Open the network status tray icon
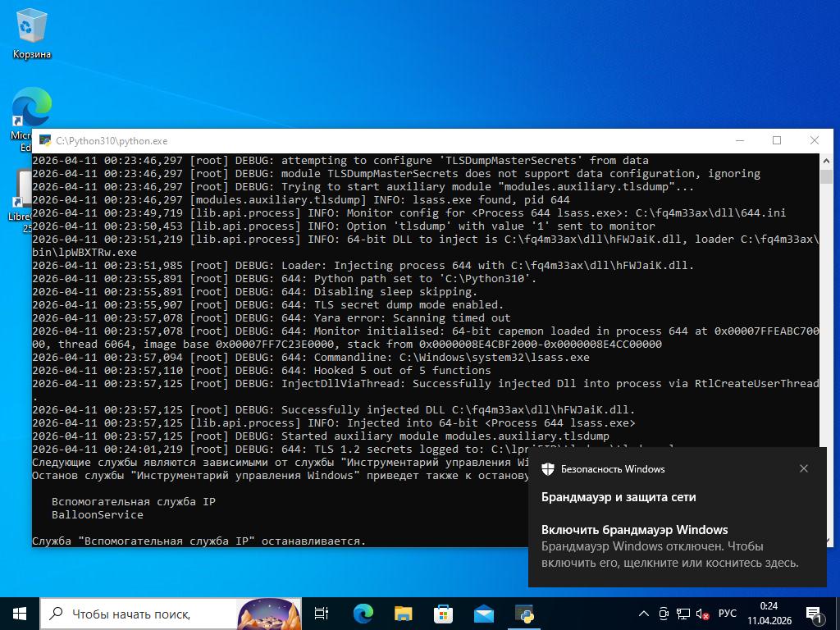This screenshot has width=840, height=630. coord(683,613)
